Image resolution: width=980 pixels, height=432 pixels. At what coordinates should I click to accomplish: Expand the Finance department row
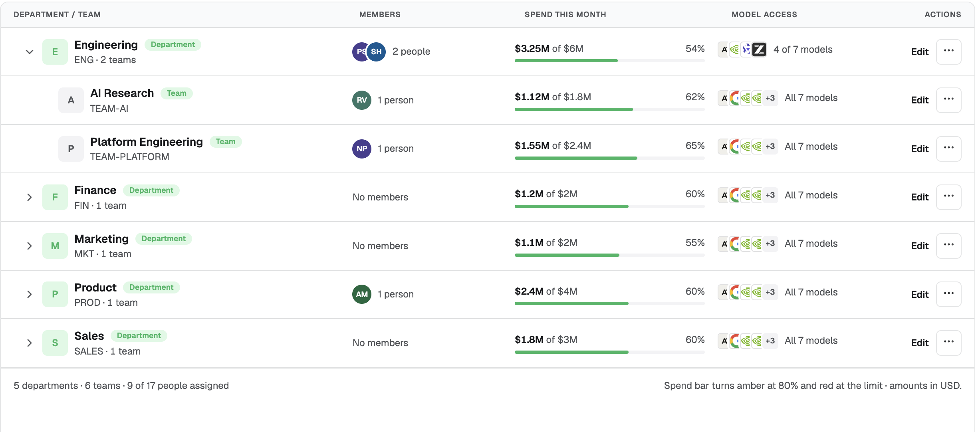click(29, 197)
